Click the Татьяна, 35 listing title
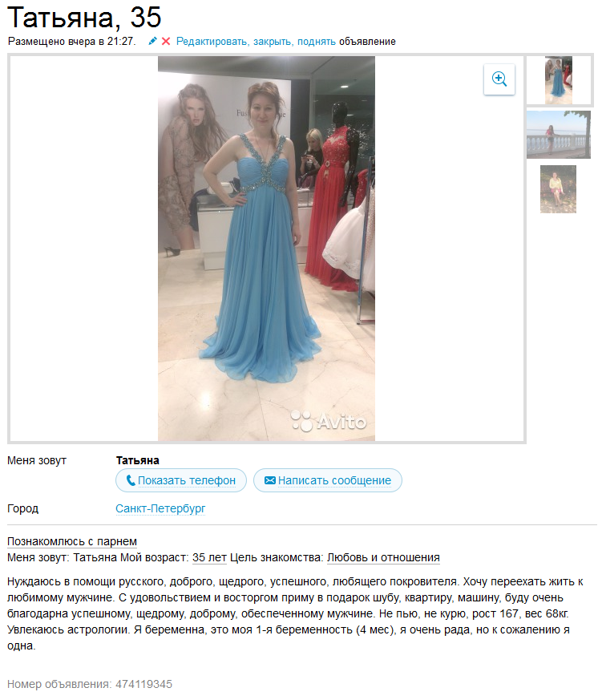The width and height of the screenshot is (598, 700). pyautogui.click(x=84, y=17)
